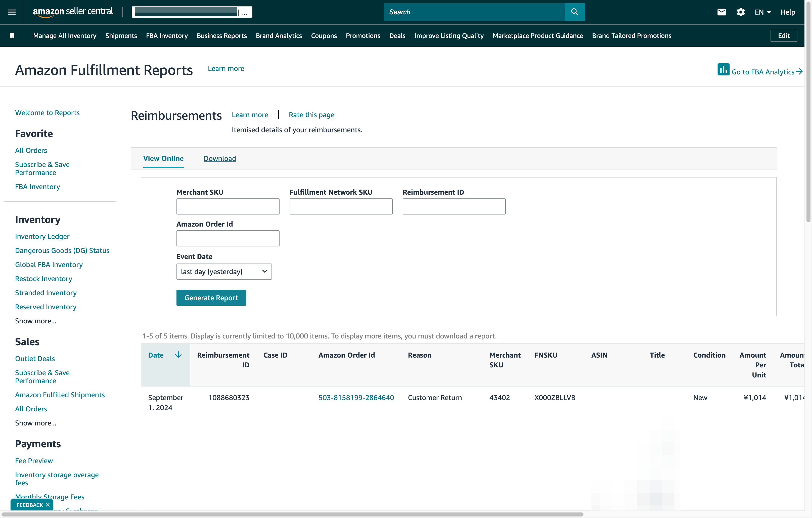Open Brand Analytics menu item
Screen dimensions: 812x518
(279, 36)
